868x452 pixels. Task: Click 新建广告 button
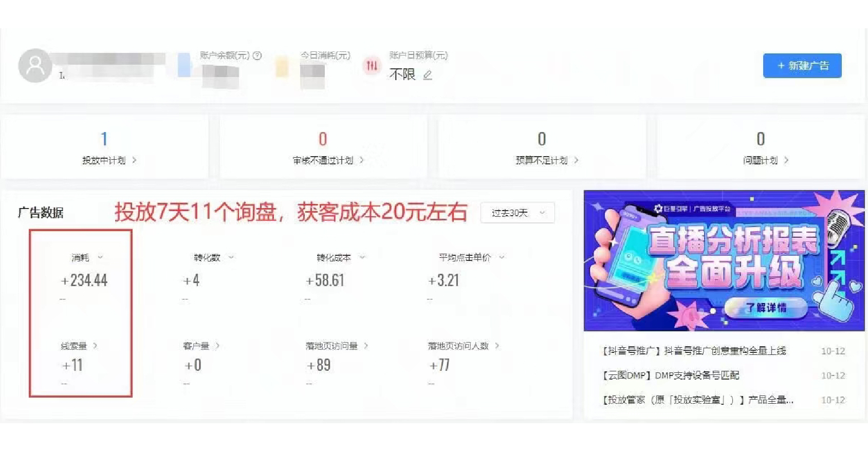point(802,66)
